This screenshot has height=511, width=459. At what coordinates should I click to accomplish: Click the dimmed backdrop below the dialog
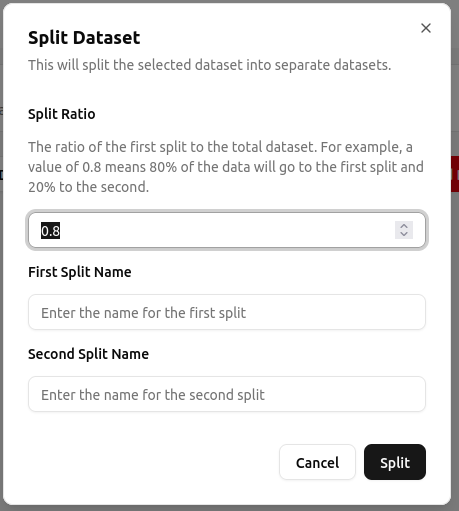(229, 508)
